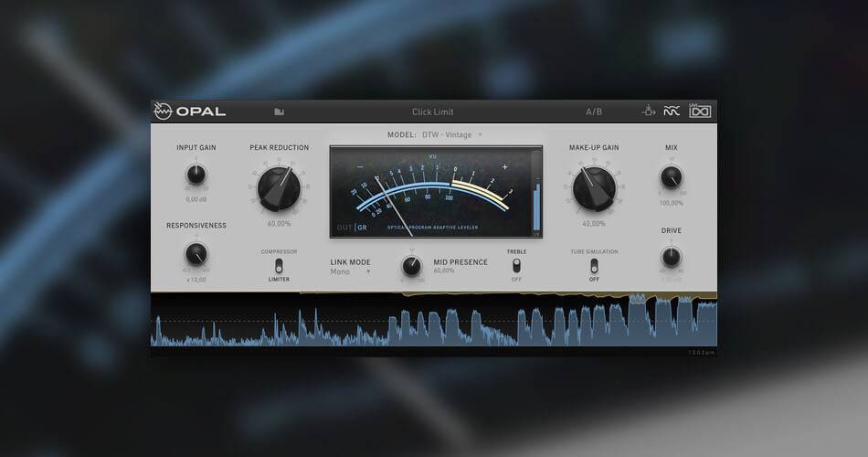
Task: Click the Input Gain value 0,00 dB
Action: tap(196, 199)
